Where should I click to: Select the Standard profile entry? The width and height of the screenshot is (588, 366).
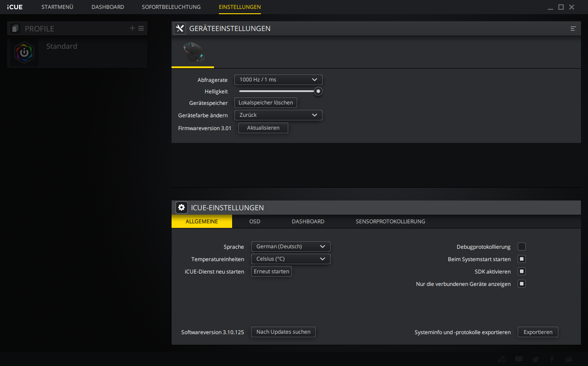click(x=61, y=46)
